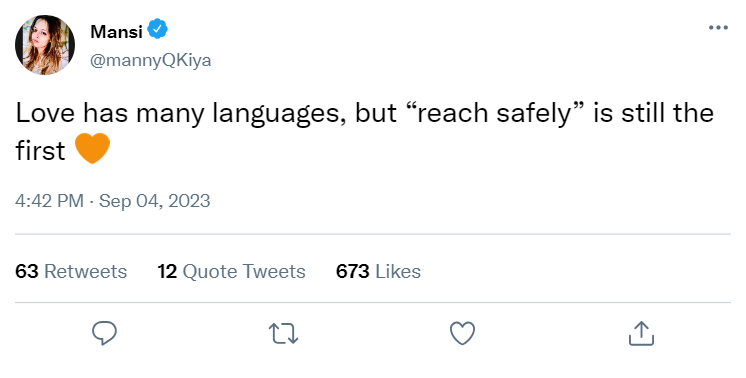
Task: Click the word "but" in the tweet
Action: (x=376, y=113)
